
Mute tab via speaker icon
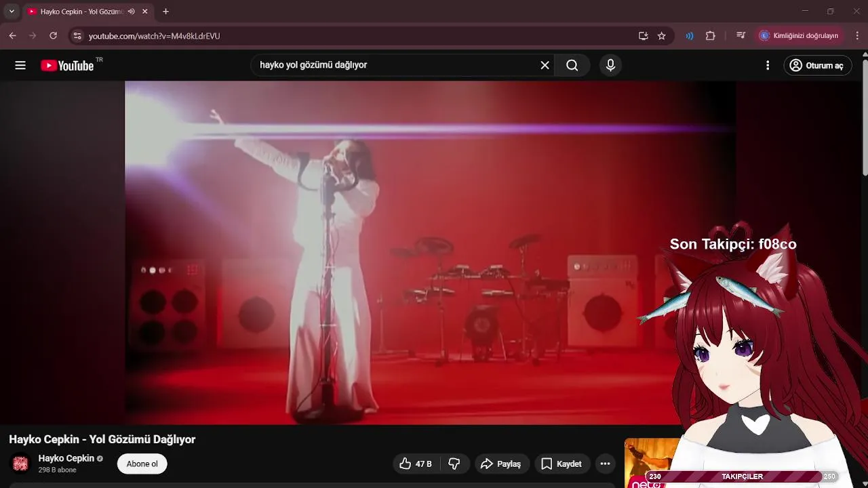(131, 12)
